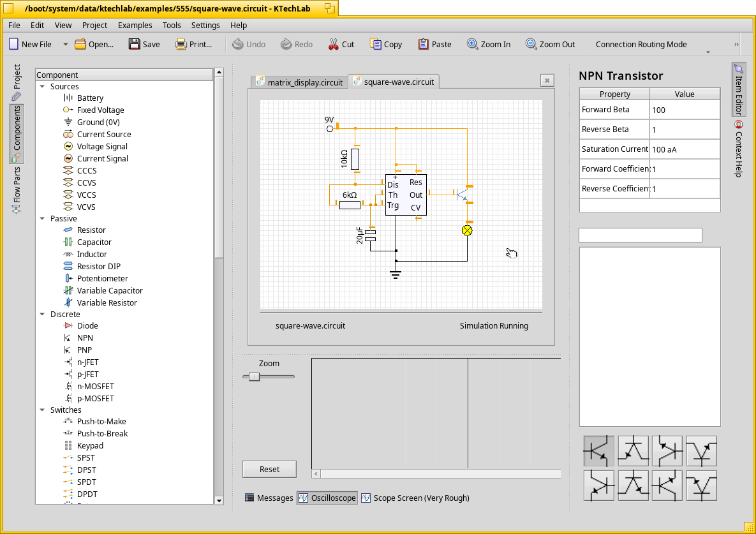Screen dimensions: 756x534
Task: Open the Examples menu
Action: click(x=135, y=25)
